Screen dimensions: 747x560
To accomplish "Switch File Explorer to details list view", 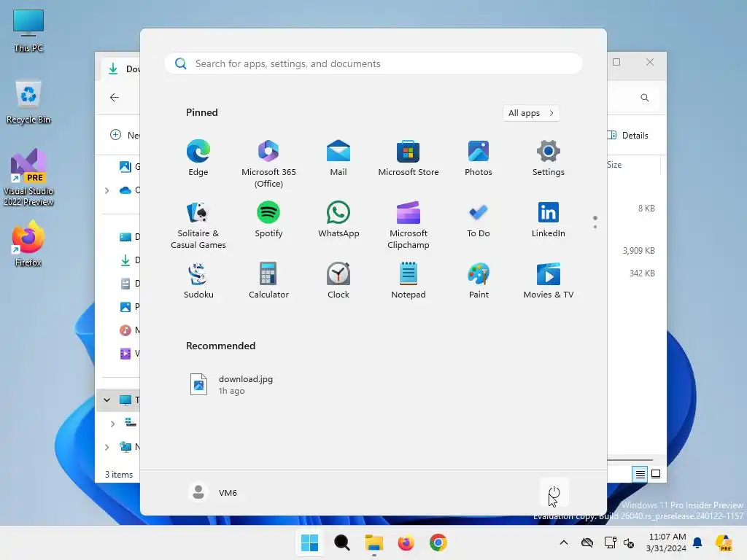I will (640, 474).
